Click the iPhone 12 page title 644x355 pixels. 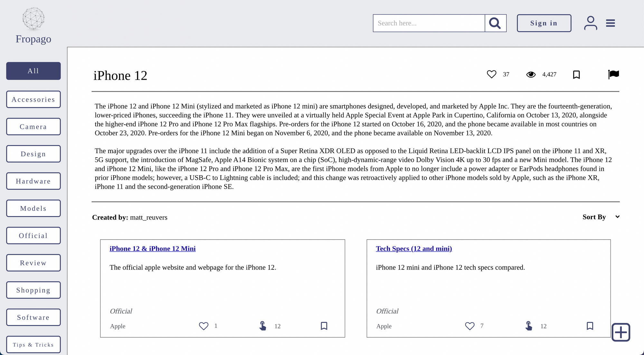120,76
